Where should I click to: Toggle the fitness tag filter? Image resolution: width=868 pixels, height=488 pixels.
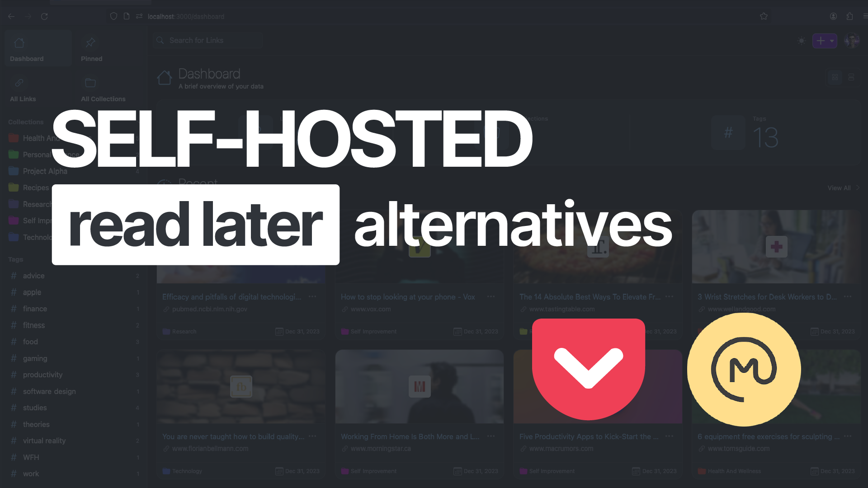(33, 325)
